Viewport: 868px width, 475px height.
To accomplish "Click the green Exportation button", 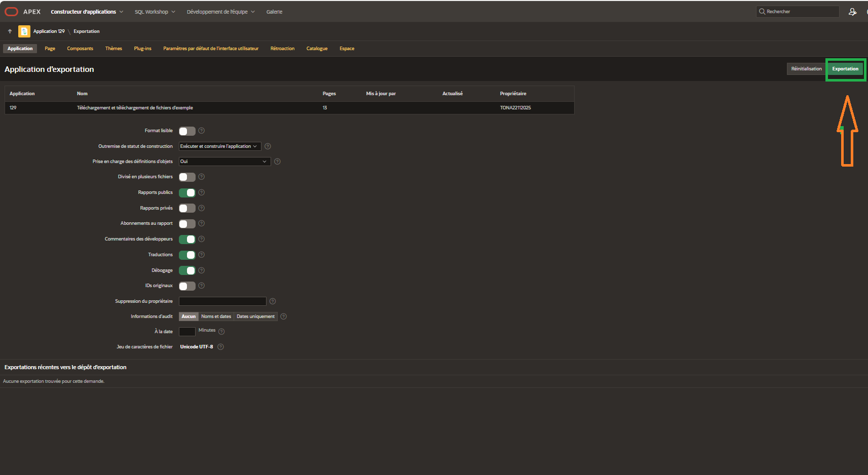I will point(845,69).
